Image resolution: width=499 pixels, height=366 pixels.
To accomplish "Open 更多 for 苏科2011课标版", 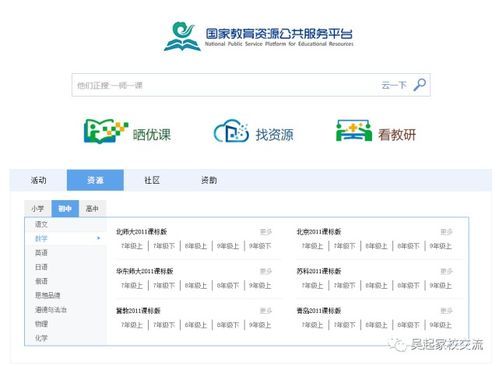I will point(446,271).
